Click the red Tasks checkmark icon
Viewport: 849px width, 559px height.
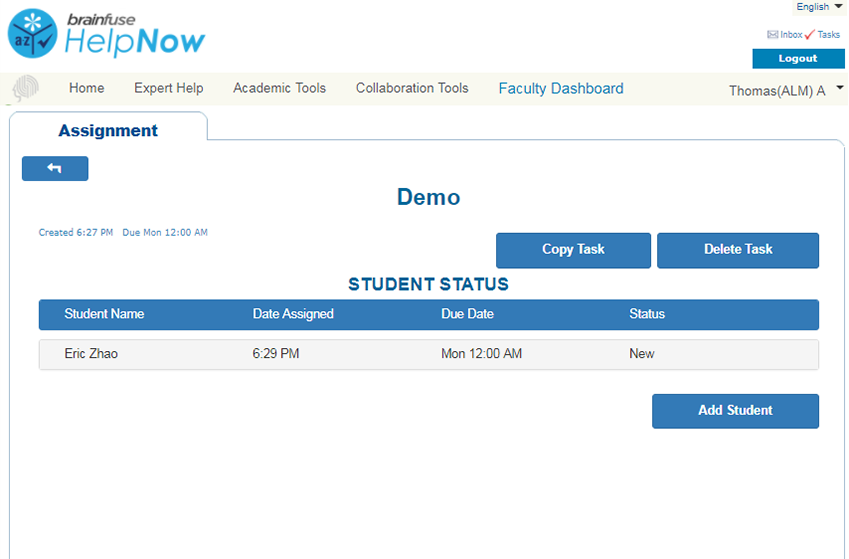tap(810, 35)
